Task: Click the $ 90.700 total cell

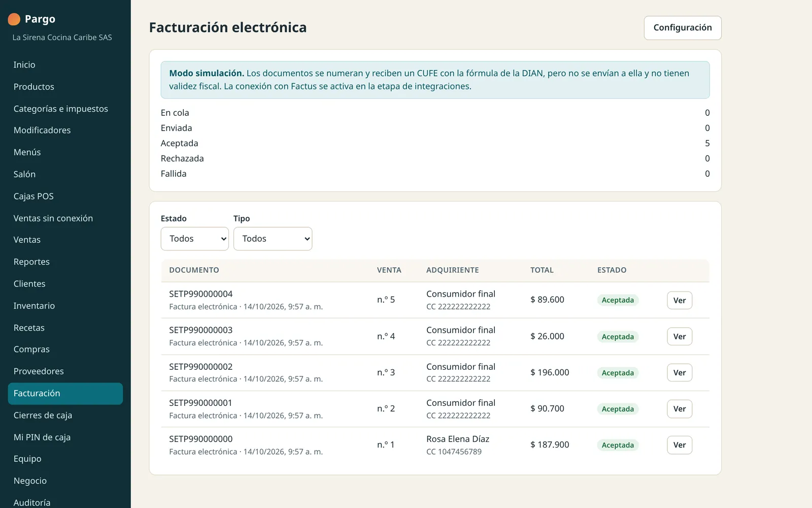Action: (547, 409)
